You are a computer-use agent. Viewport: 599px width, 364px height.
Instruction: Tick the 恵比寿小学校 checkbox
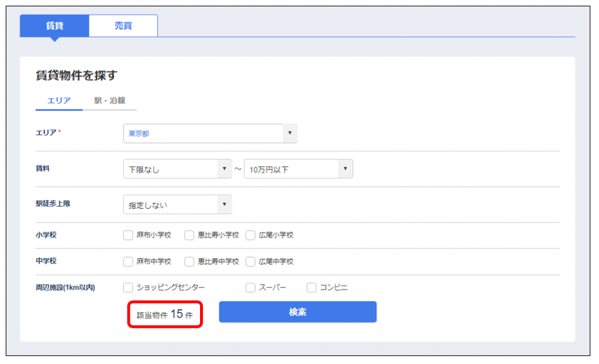click(x=189, y=235)
